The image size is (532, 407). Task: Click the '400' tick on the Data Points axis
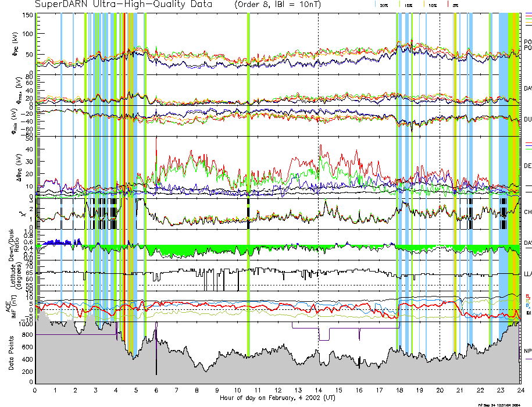pyautogui.click(x=27, y=359)
